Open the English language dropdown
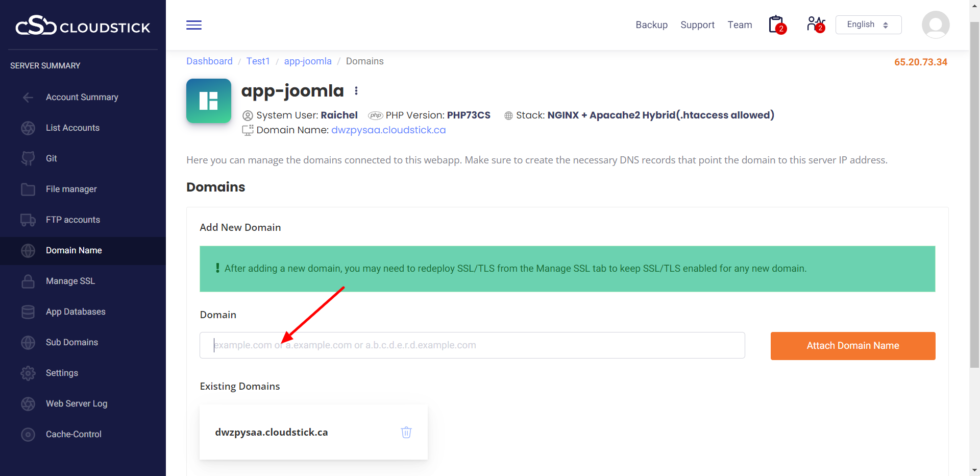 pyautogui.click(x=868, y=25)
